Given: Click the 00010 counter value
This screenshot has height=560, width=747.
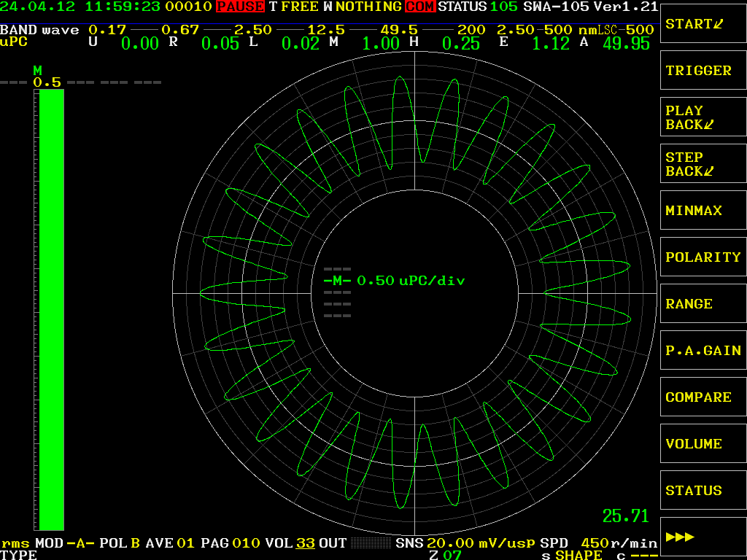Looking at the screenshot, I should click(188, 7).
